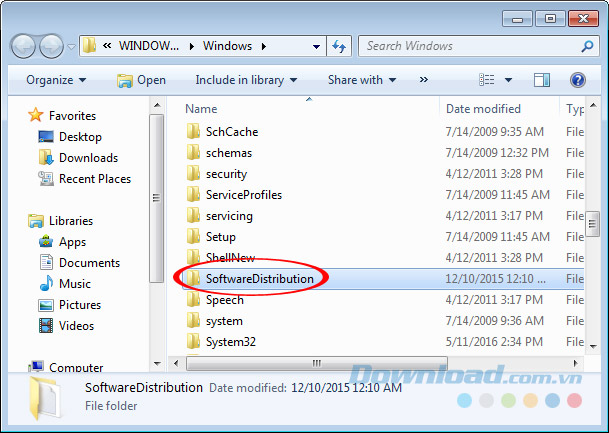Click the System32 folder icon
Screen dimensions: 609x433
(x=193, y=341)
